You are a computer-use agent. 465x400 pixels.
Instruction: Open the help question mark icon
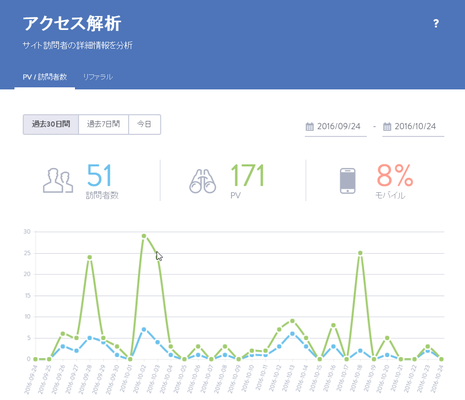(436, 24)
